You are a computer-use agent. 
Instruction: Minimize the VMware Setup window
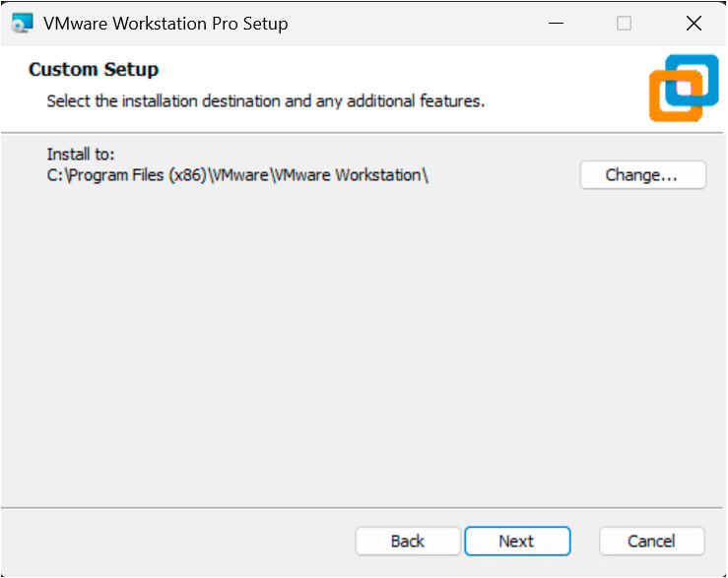[557, 23]
